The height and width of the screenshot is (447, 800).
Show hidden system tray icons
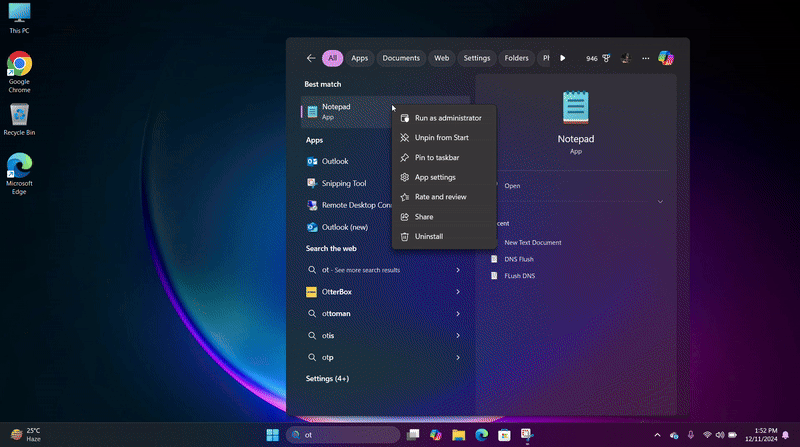click(657, 435)
